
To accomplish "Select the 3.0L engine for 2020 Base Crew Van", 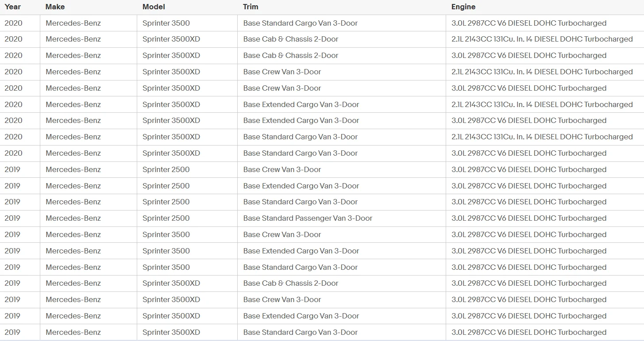I will tap(529, 88).
